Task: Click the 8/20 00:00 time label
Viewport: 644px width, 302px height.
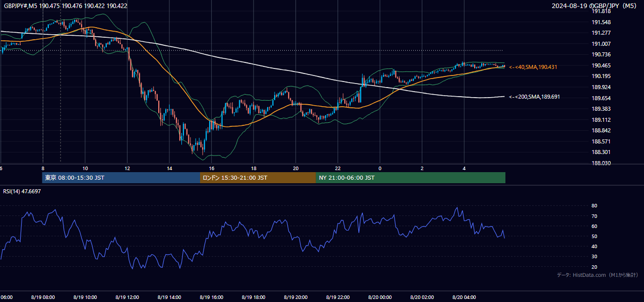Action: pos(380,297)
